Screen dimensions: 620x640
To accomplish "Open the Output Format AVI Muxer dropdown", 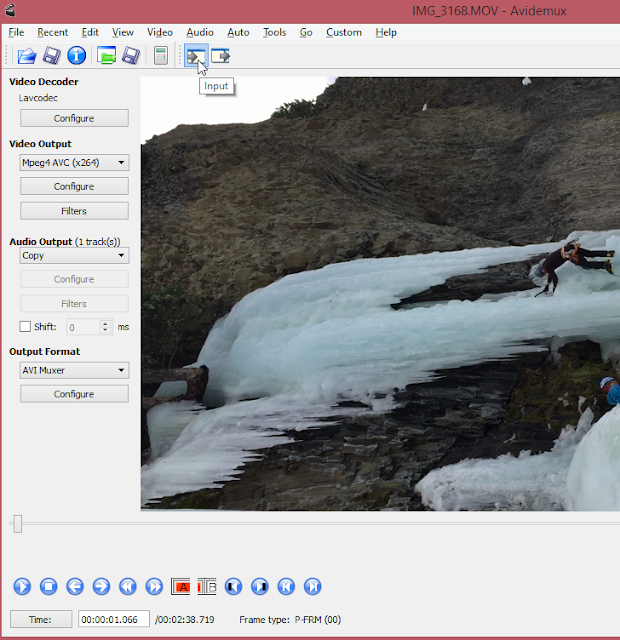I will [74, 370].
